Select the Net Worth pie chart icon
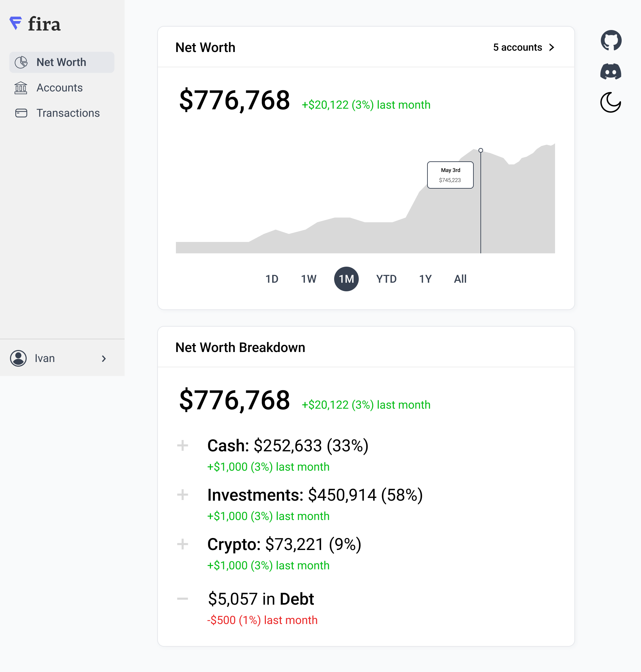The width and height of the screenshot is (641, 672). coord(21,62)
